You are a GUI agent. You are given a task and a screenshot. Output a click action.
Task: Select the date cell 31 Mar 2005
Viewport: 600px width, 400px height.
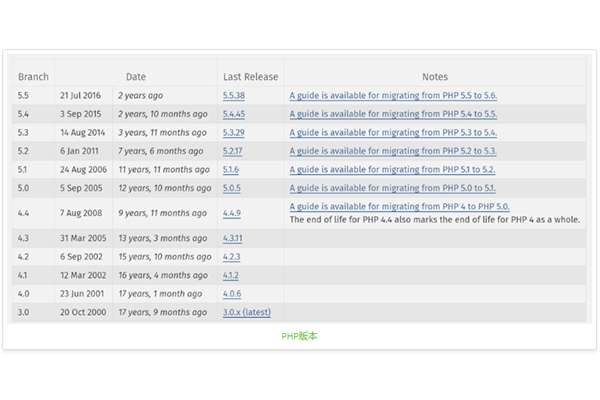[83, 238]
